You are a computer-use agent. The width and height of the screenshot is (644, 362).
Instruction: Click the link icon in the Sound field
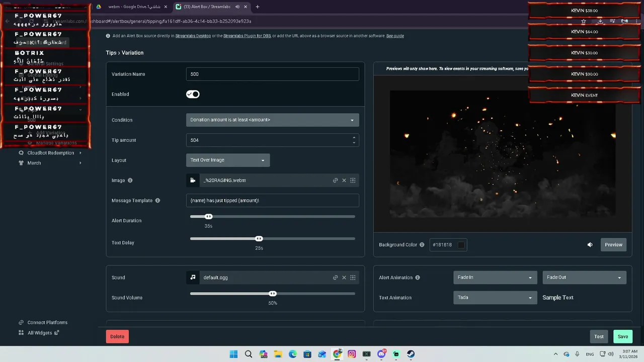[x=335, y=278]
